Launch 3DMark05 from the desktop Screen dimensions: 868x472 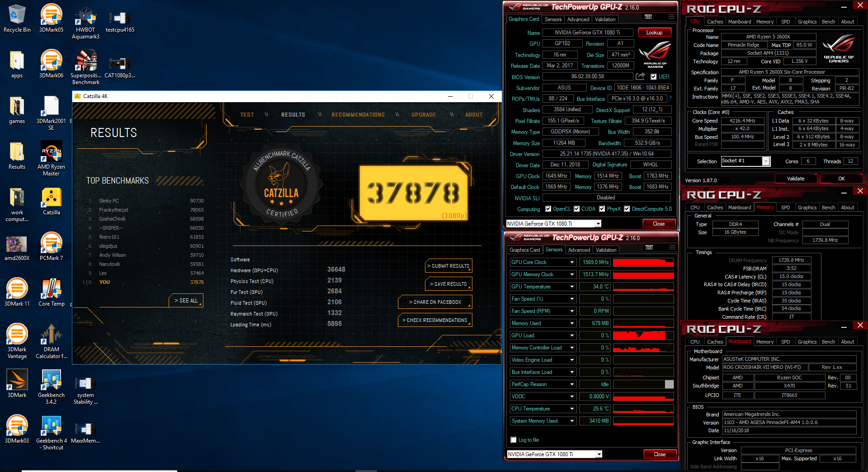51,19
